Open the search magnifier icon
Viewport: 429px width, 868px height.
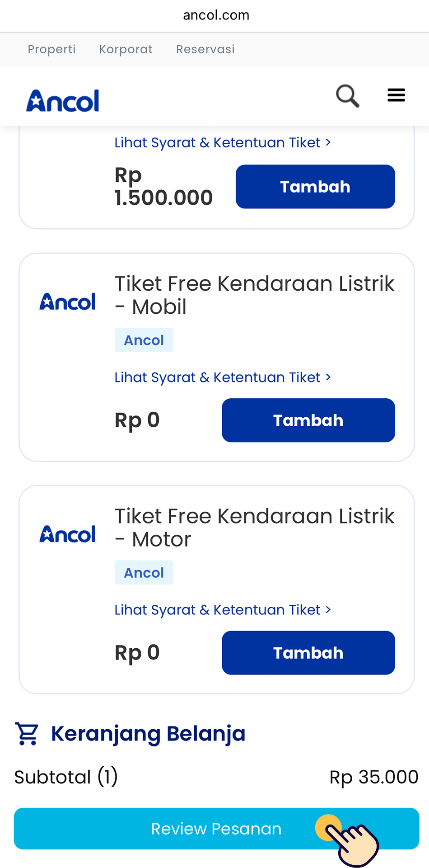tap(347, 96)
